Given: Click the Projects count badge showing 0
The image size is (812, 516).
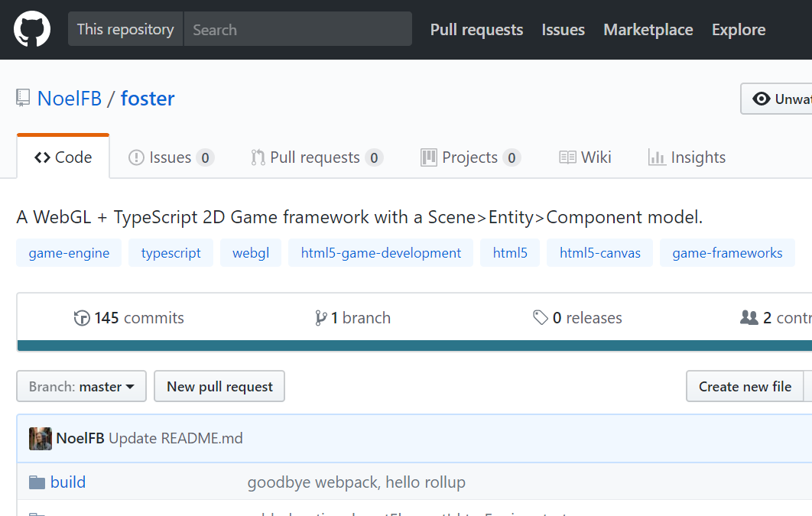Looking at the screenshot, I should tap(512, 157).
